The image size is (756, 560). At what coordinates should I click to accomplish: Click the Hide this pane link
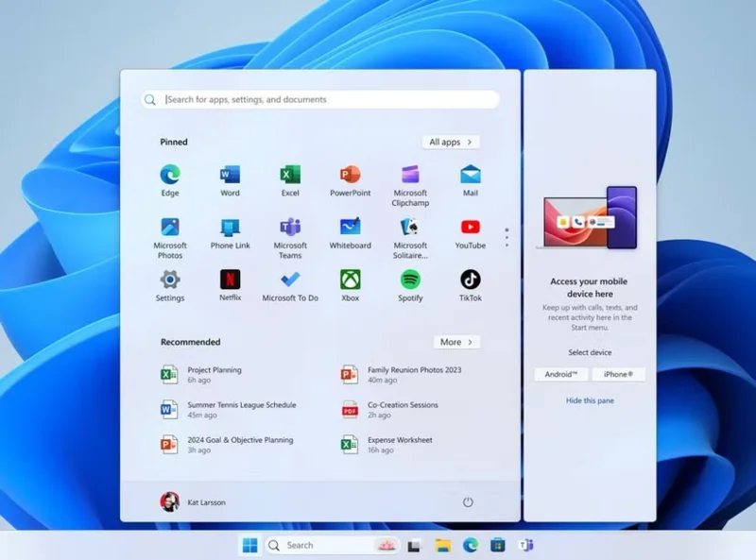590,400
